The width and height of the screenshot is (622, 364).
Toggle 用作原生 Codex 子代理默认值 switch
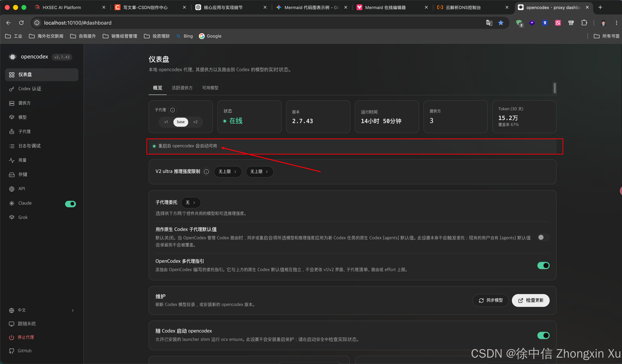543,237
